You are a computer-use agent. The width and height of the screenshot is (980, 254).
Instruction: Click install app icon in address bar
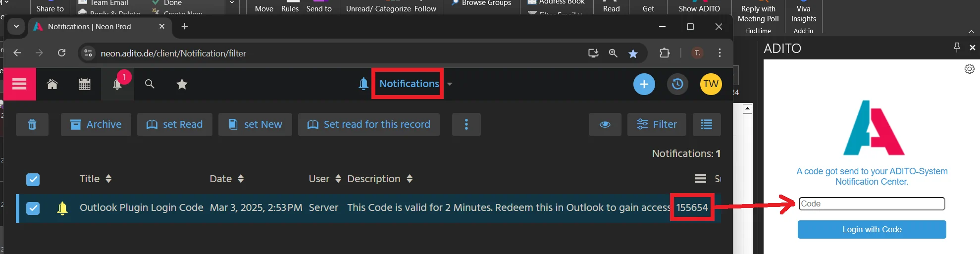coord(593,53)
